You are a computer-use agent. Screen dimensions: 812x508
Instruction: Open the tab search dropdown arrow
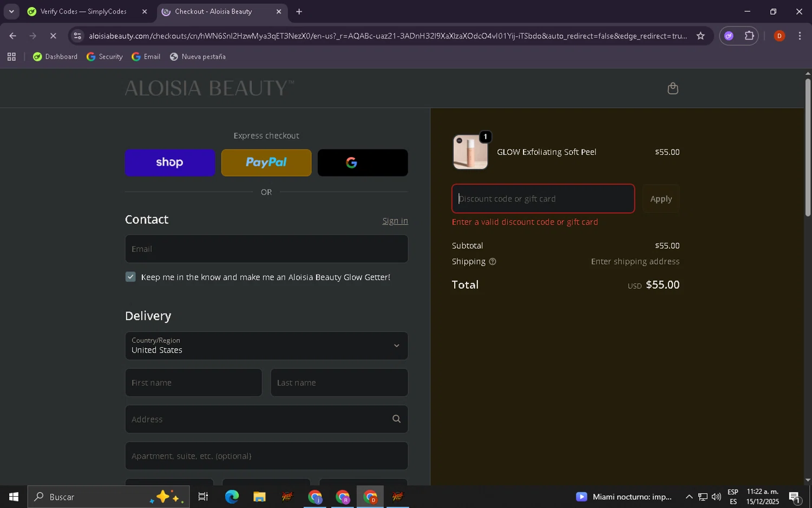[x=11, y=11]
